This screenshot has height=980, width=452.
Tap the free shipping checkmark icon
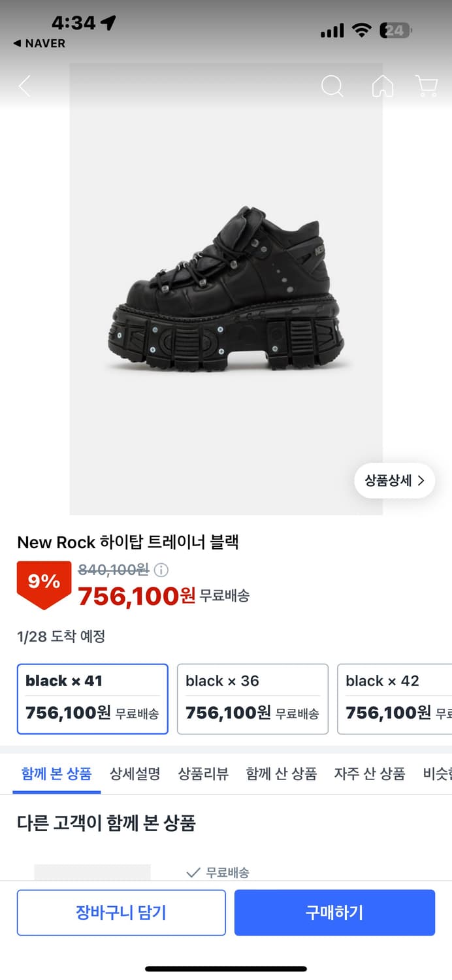193,872
